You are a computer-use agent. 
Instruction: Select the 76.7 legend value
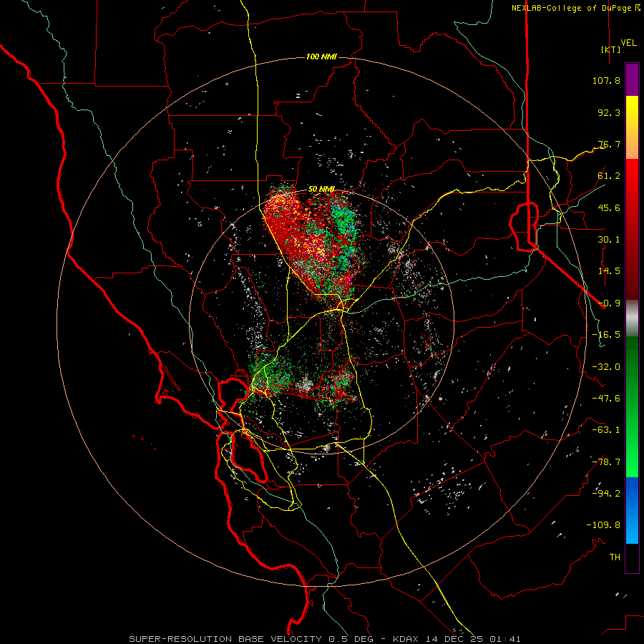point(609,144)
